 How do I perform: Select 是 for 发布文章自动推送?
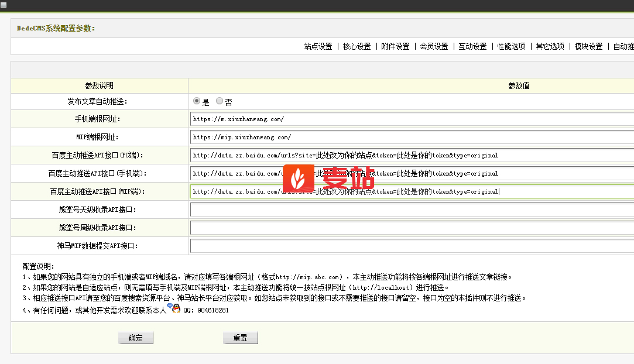click(x=197, y=101)
